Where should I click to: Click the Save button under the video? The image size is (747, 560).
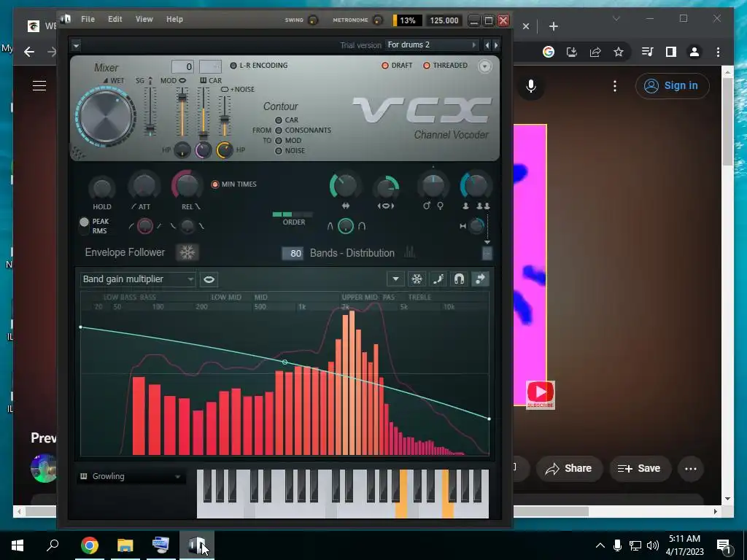(639, 469)
